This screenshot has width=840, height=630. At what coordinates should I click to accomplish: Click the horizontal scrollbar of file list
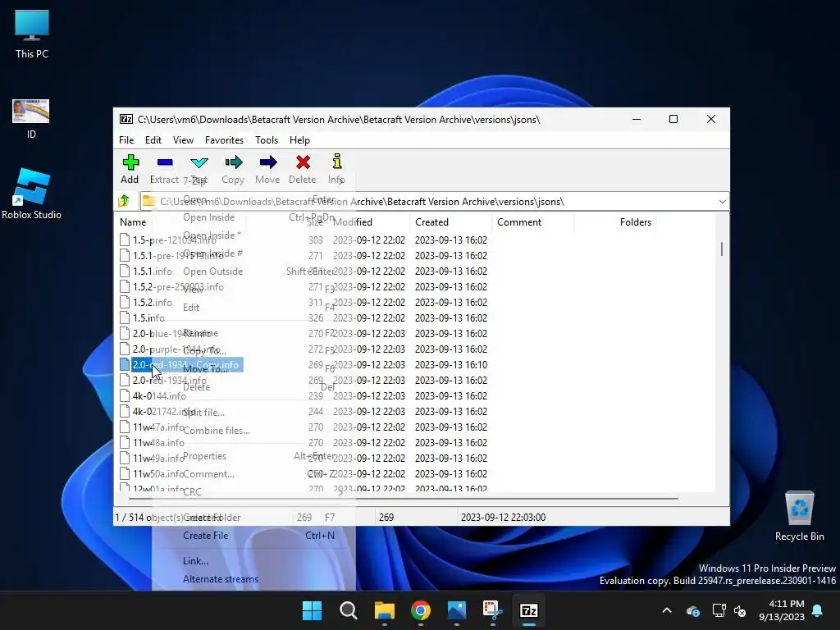(402, 498)
